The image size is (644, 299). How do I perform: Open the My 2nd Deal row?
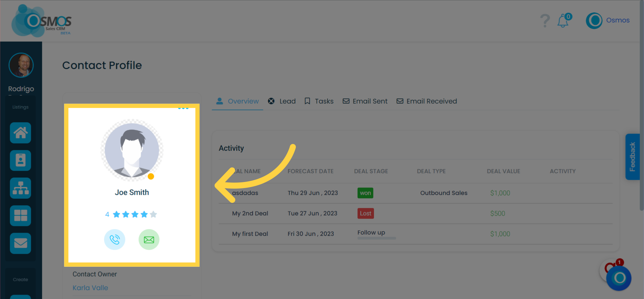click(x=416, y=214)
